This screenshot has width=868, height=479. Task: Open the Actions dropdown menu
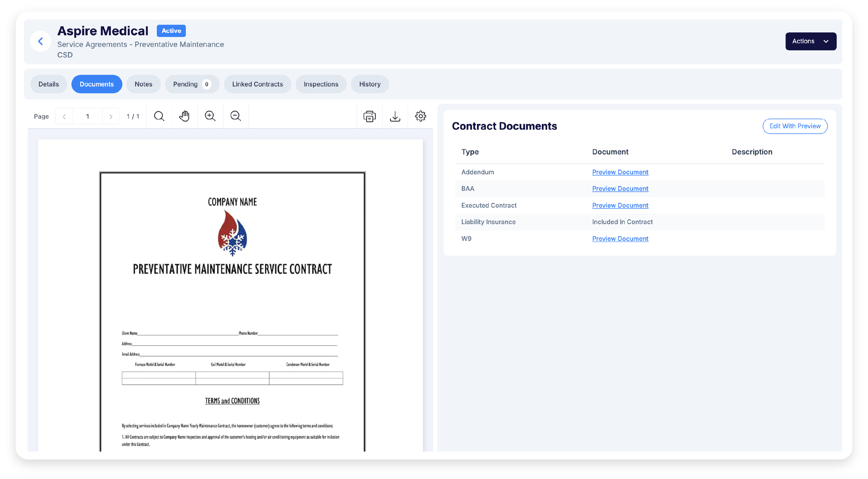811,41
